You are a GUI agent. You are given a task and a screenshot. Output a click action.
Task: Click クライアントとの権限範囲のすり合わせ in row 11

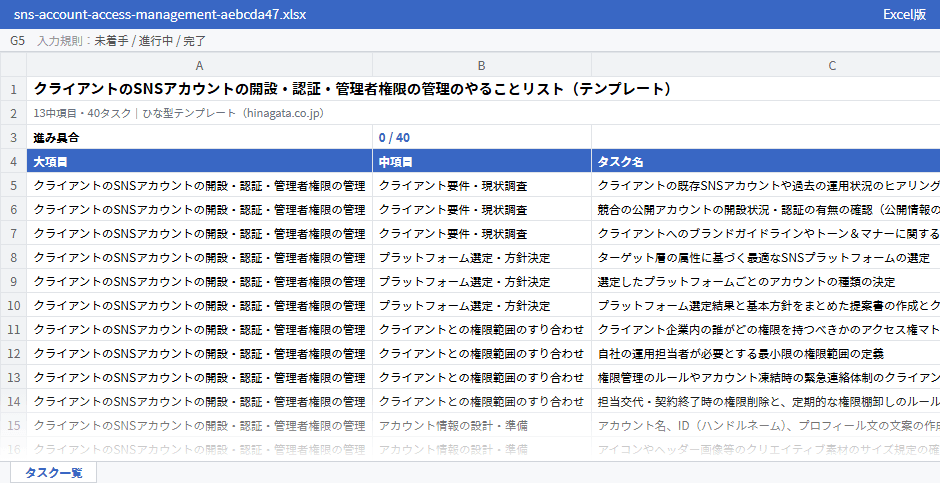pos(481,329)
